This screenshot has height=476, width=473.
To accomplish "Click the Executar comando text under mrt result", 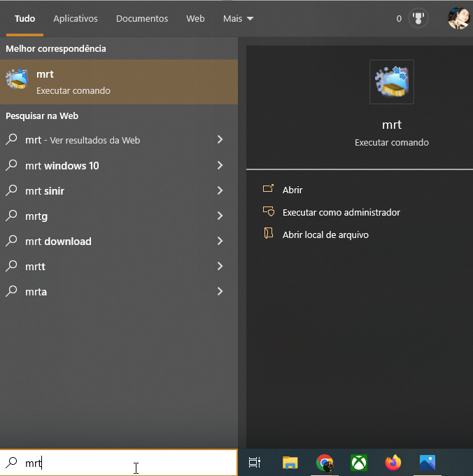I will [x=73, y=90].
